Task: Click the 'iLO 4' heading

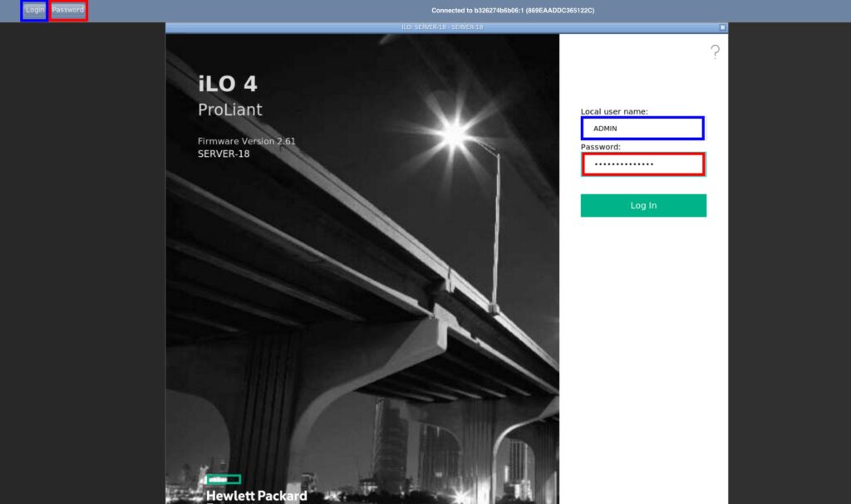Action: coord(228,84)
